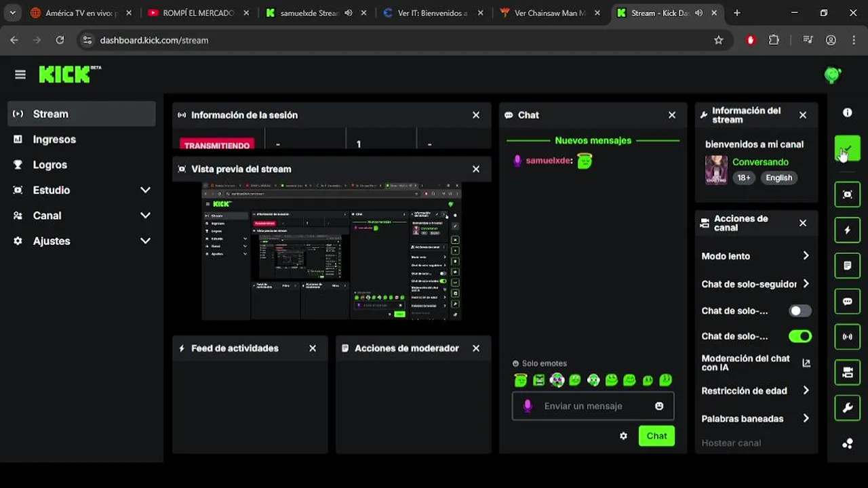Switch to ROMPÍ EL MERCADO YouTube tab
This screenshot has height=488, width=868.
click(198, 13)
